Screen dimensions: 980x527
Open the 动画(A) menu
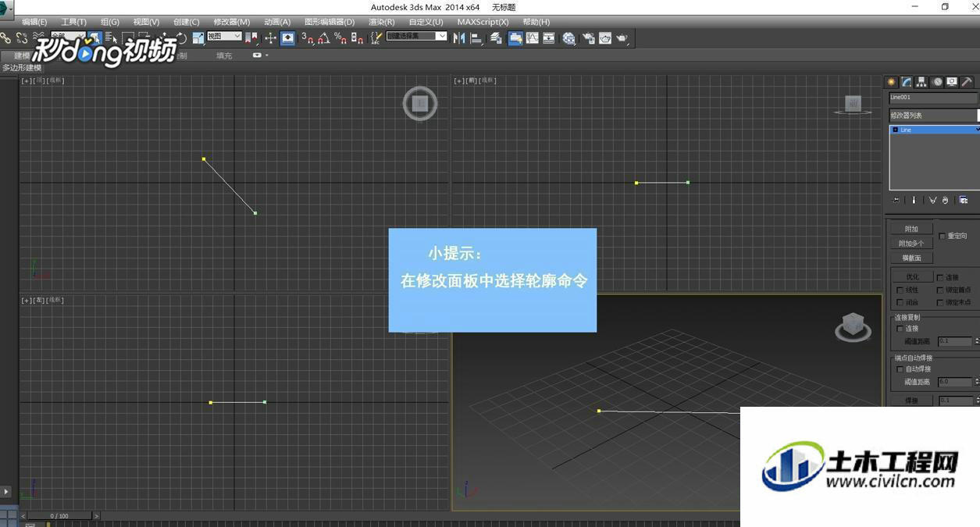tap(277, 22)
